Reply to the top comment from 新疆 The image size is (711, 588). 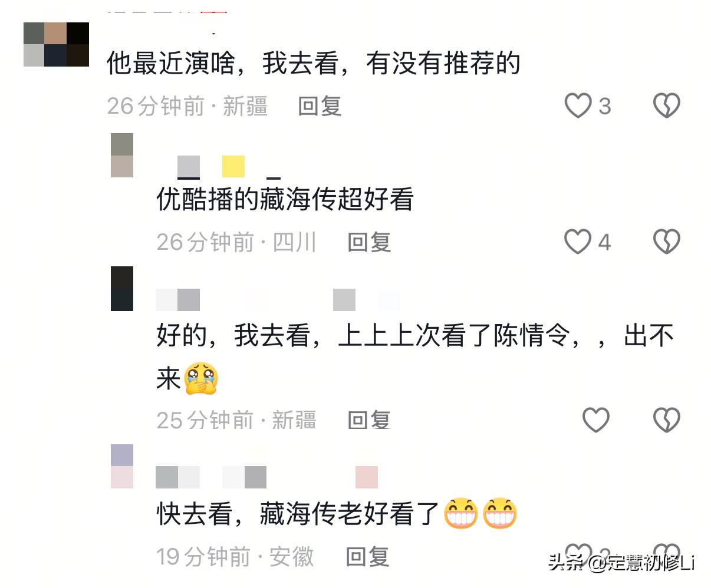(320, 107)
